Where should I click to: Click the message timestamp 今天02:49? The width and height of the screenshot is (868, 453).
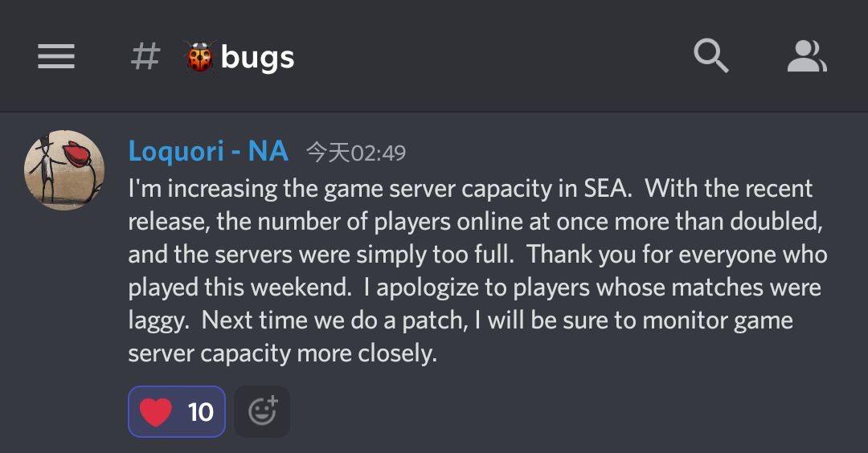(356, 153)
